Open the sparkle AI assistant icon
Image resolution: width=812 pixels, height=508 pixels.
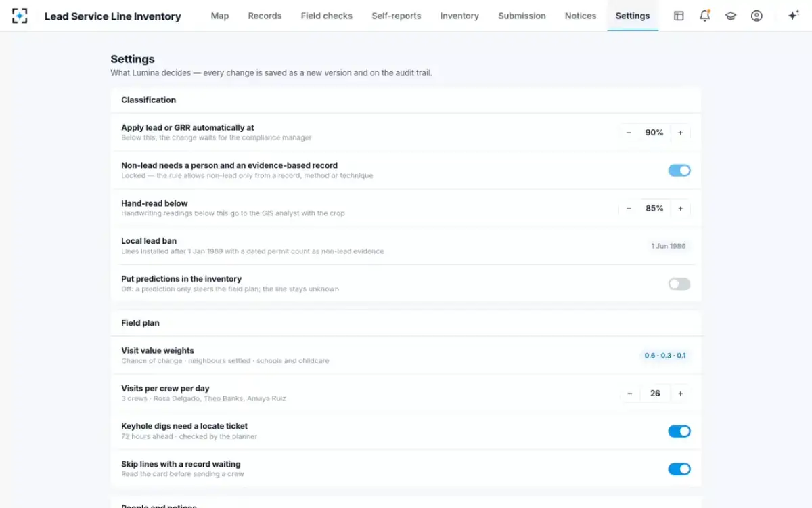(793, 16)
